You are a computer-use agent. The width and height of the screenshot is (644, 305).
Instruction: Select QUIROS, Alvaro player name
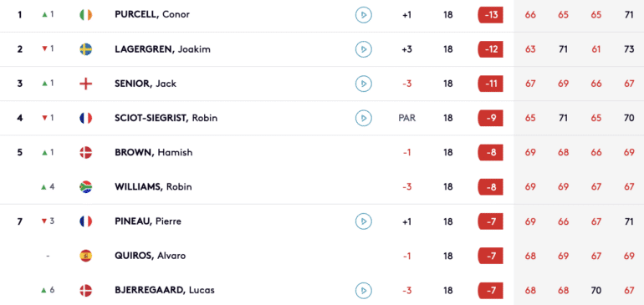(150, 257)
